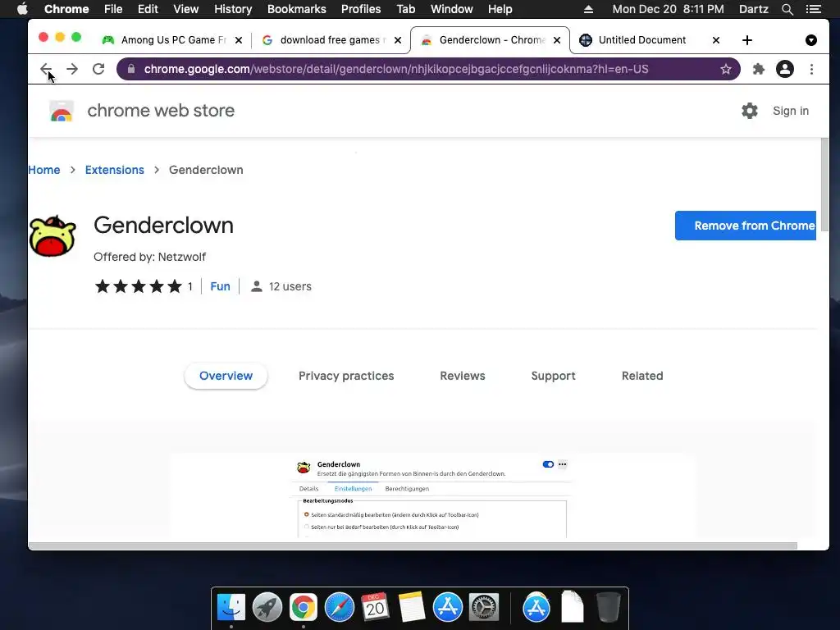840x630 pixels.
Task: Open the History menu
Action: [x=232, y=9]
